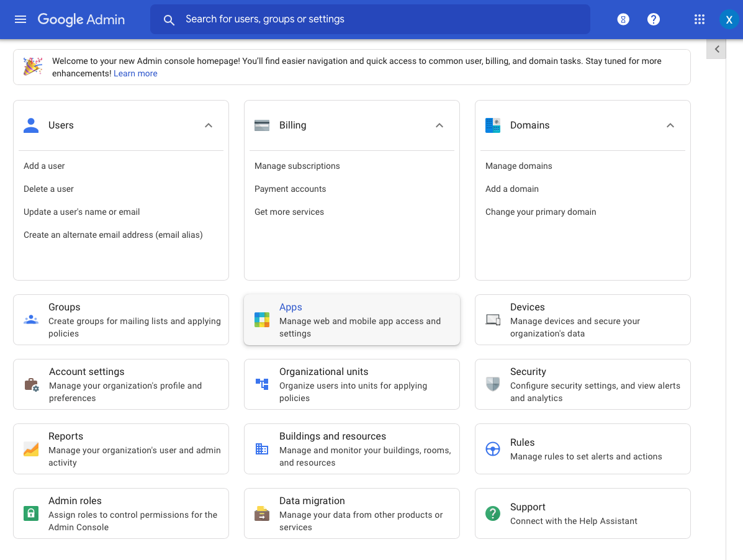Screen dimensions: 743x560
Task: Open the Google apps grid launcher
Action: pyautogui.click(x=700, y=19)
